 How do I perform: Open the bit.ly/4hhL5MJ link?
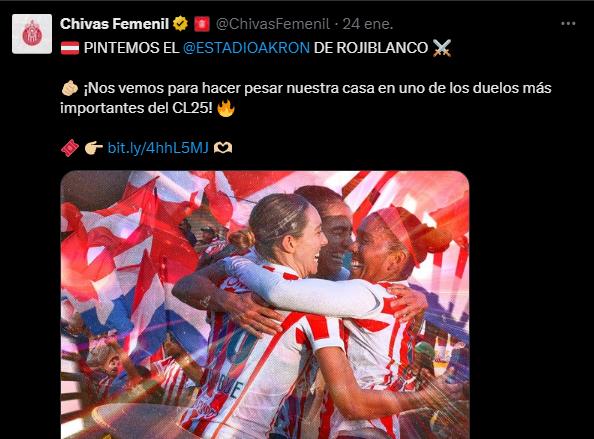click(158, 148)
